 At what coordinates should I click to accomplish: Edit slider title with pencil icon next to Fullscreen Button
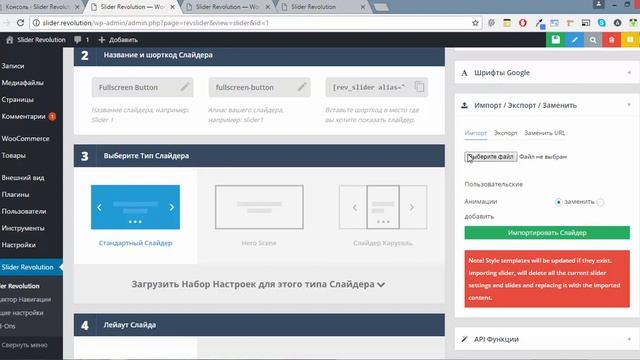(185, 87)
